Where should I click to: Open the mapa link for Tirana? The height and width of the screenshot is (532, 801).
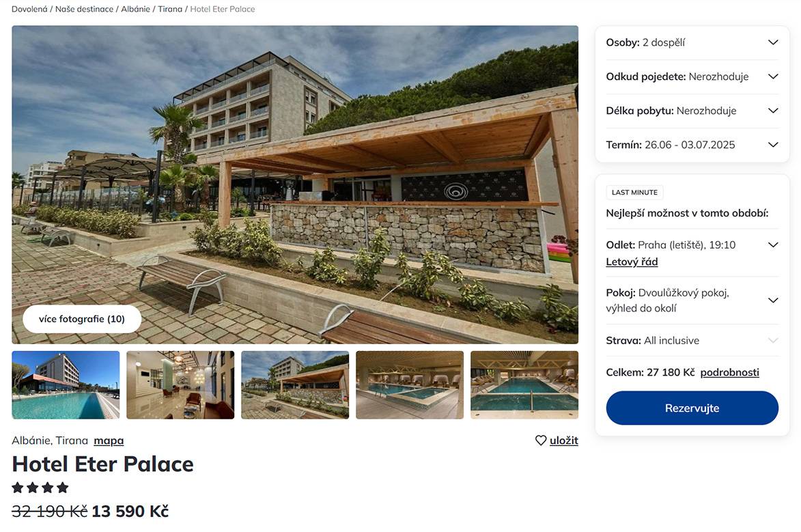109,440
